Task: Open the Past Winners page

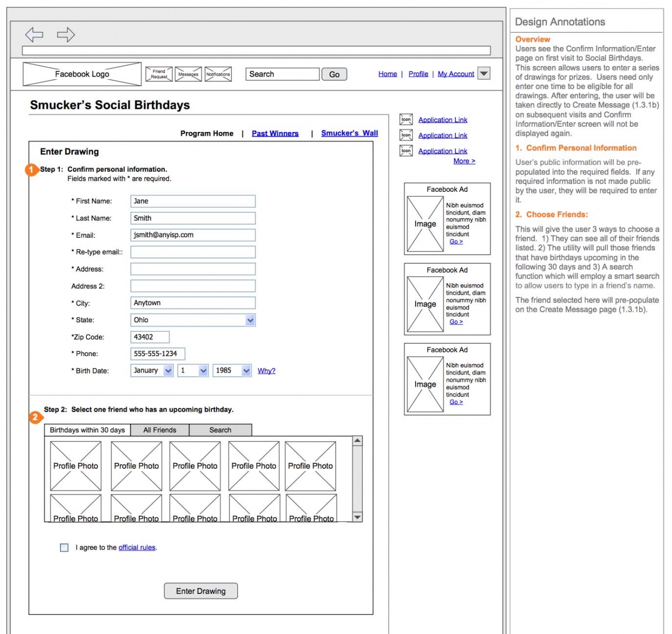Action: (x=275, y=134)
